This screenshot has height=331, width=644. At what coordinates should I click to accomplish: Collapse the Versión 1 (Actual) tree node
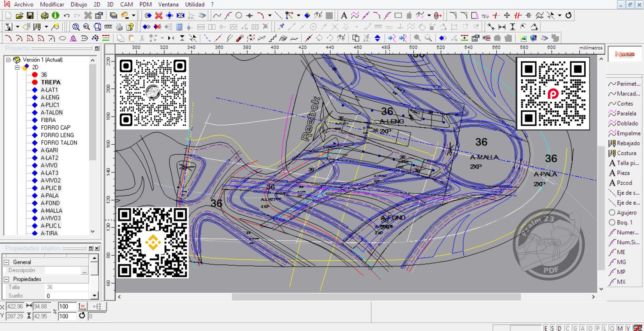coord(8,60)
